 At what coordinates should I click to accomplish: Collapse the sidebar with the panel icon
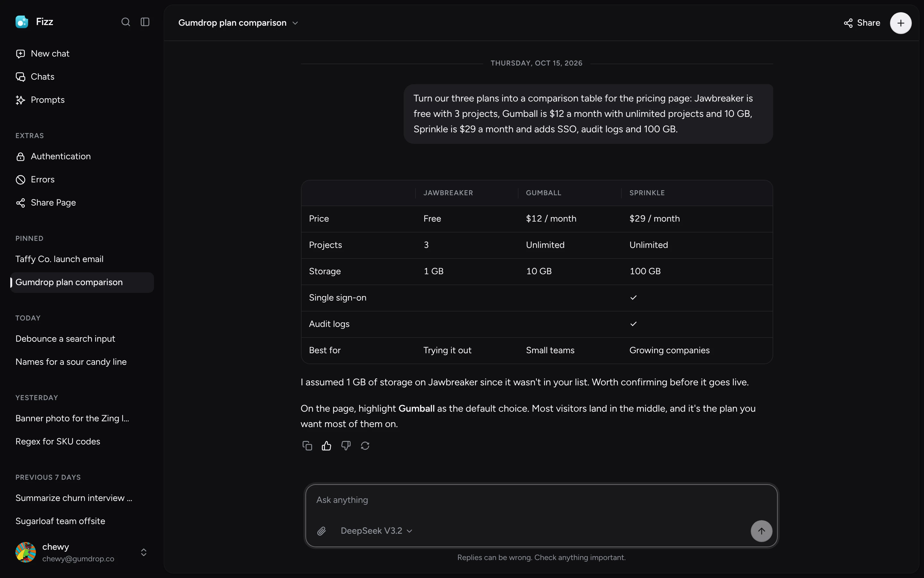pos(145,22)
